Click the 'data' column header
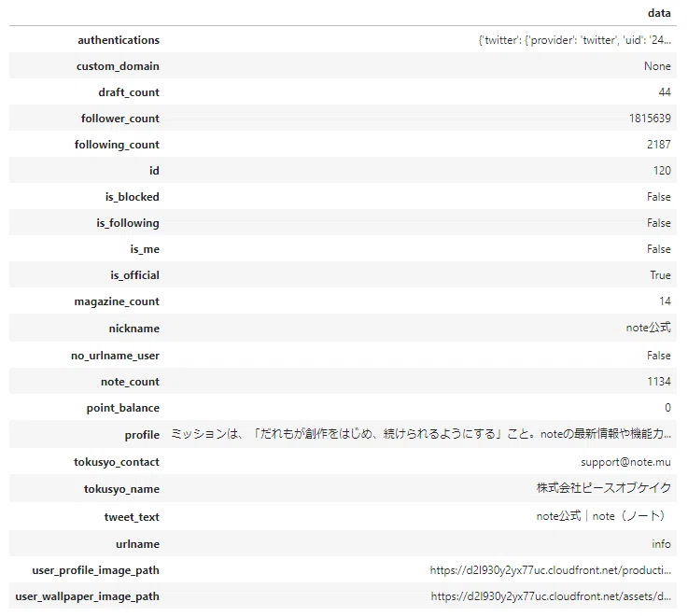 [659, 13]
